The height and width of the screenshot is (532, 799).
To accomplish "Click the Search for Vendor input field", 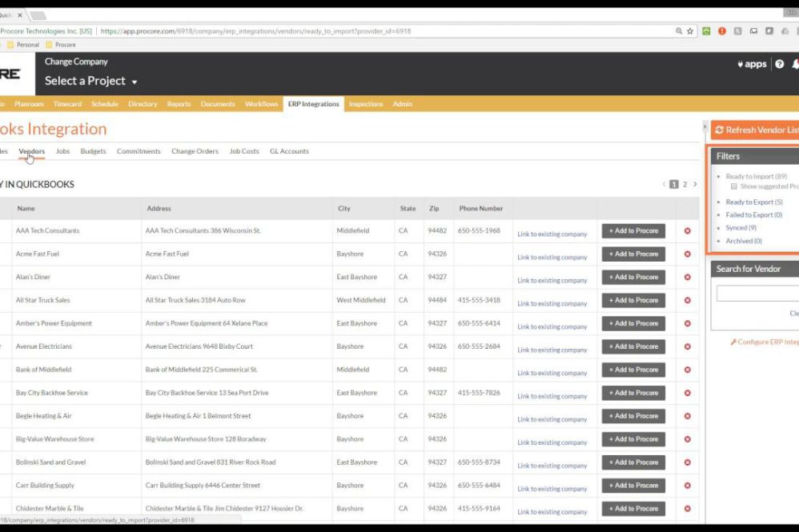I will 757,294.
